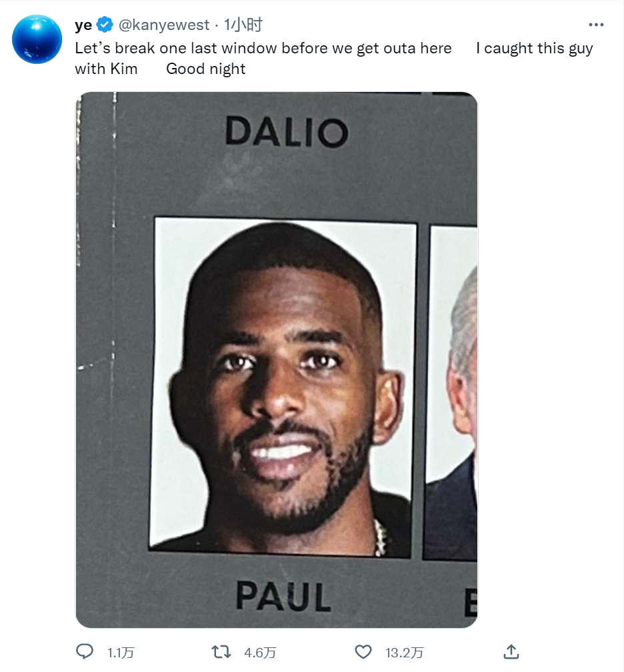Open the three-dot more options menu
624x672 pixels.
click(x=596, y=25)
